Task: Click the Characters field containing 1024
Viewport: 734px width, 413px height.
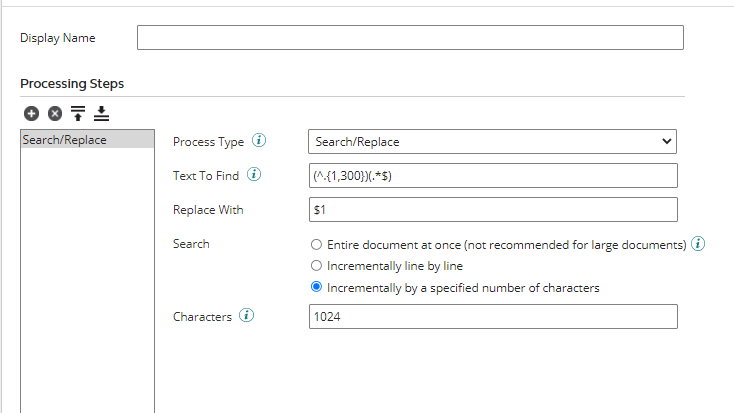Action: [492, 317]
